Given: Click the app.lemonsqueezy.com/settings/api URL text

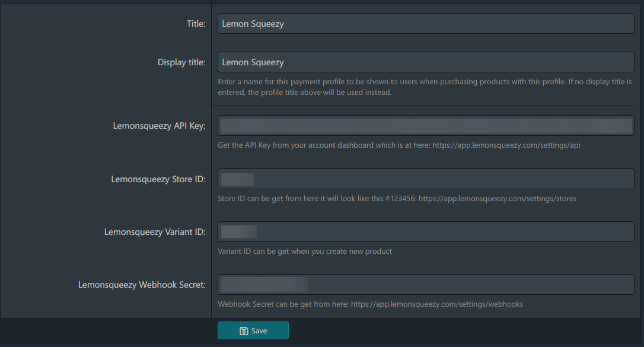Looking at the screenshot, I should pyautogui.click(x=506, y=145).
